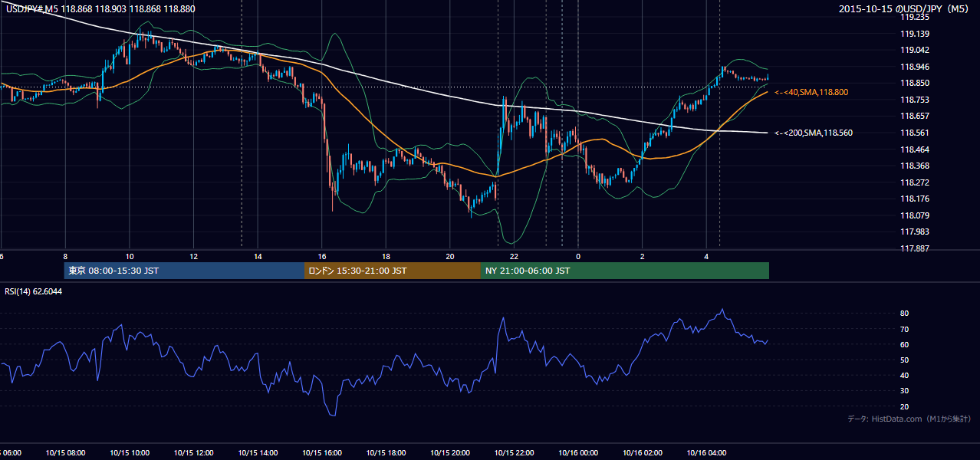The width and height of the screenshot is (980, 460).
Task: Click price axis value 119.235
Action: [915, 17]
